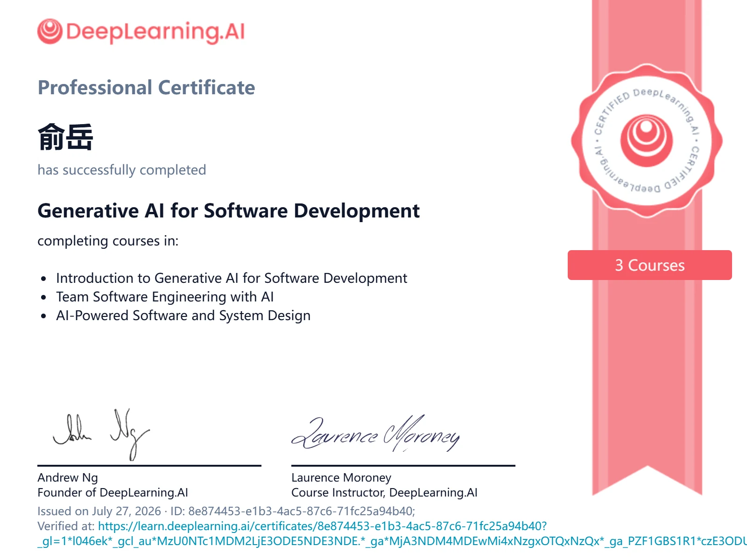This screenshot has height=560, width=747.
Task: Select the Professional Certificate heading
Action: pyautogui.click(x=146, y=88)
